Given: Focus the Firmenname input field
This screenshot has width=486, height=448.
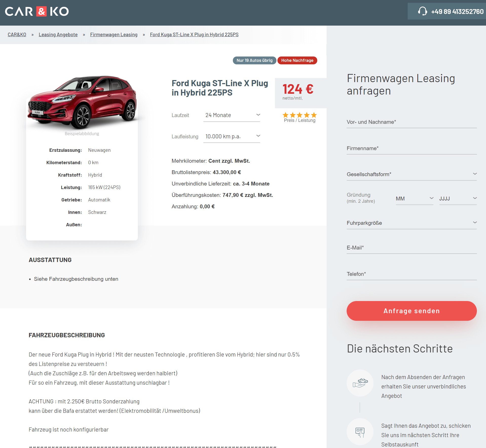Looking at the screenshot, I should pyautogui.click(x=412, y=148).
